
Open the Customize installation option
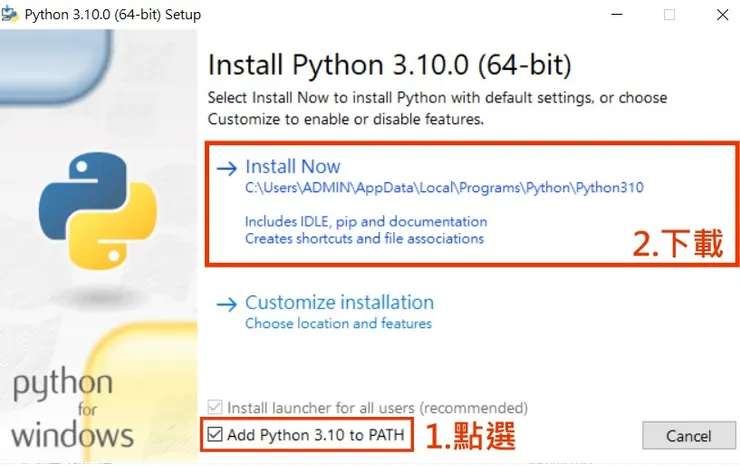[x=339, y=302]
